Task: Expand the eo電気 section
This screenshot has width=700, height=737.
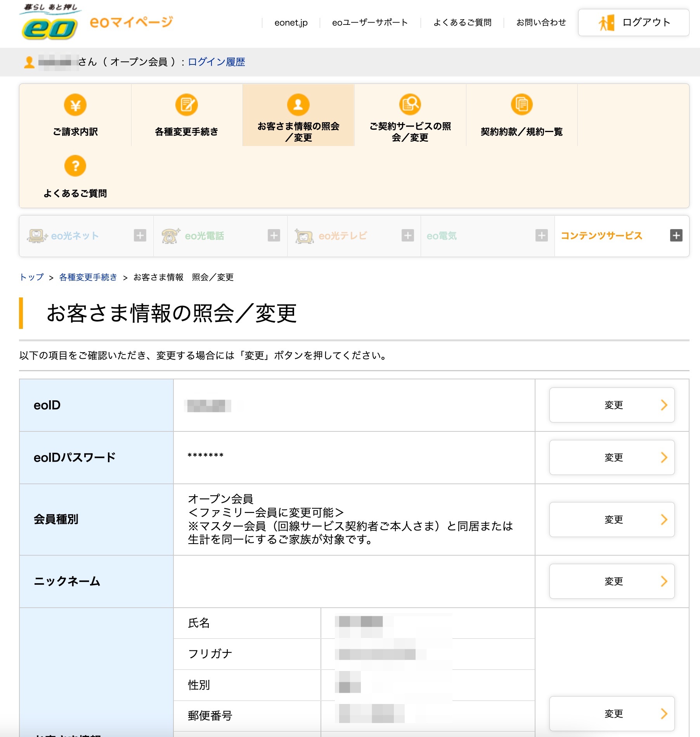Action: 541,235
